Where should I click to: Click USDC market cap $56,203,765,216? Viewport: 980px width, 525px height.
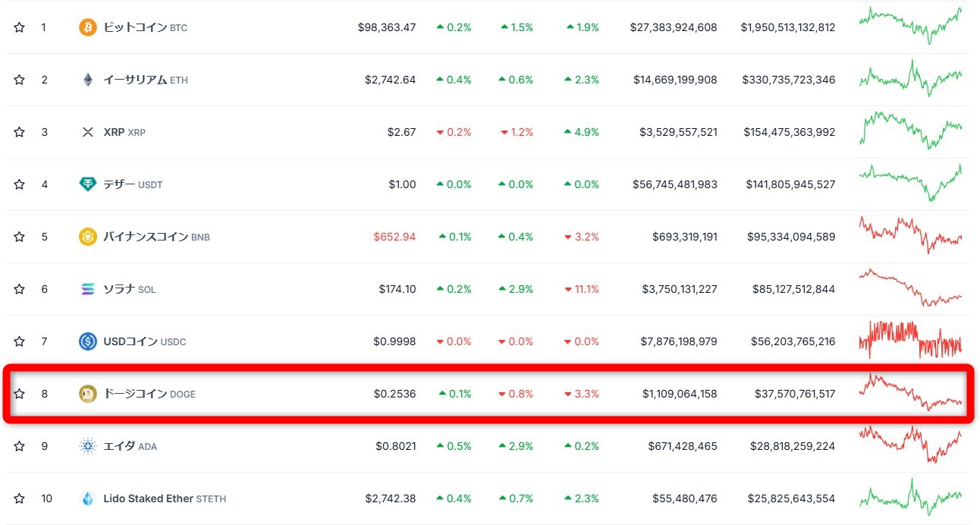pos(793,341)
